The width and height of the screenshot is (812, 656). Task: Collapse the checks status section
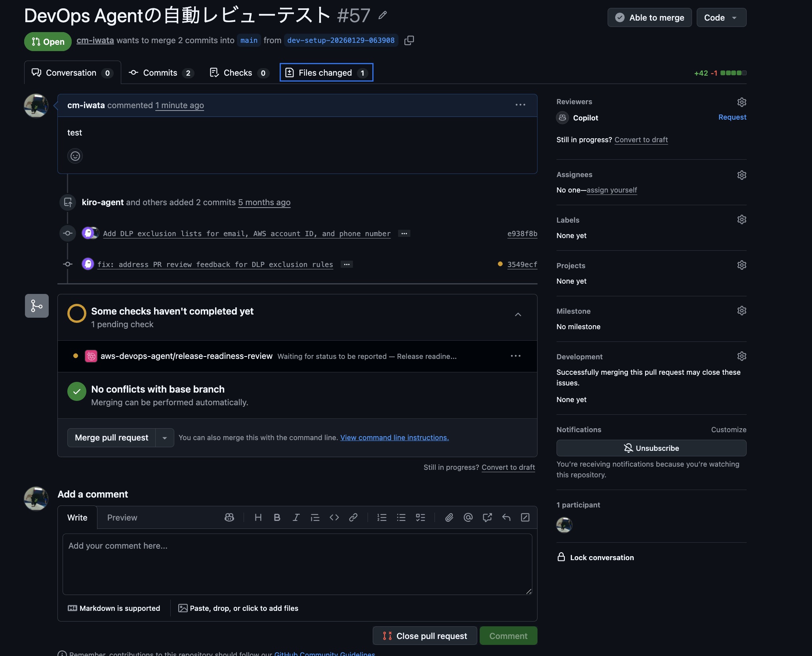click(x=518, y=315)
